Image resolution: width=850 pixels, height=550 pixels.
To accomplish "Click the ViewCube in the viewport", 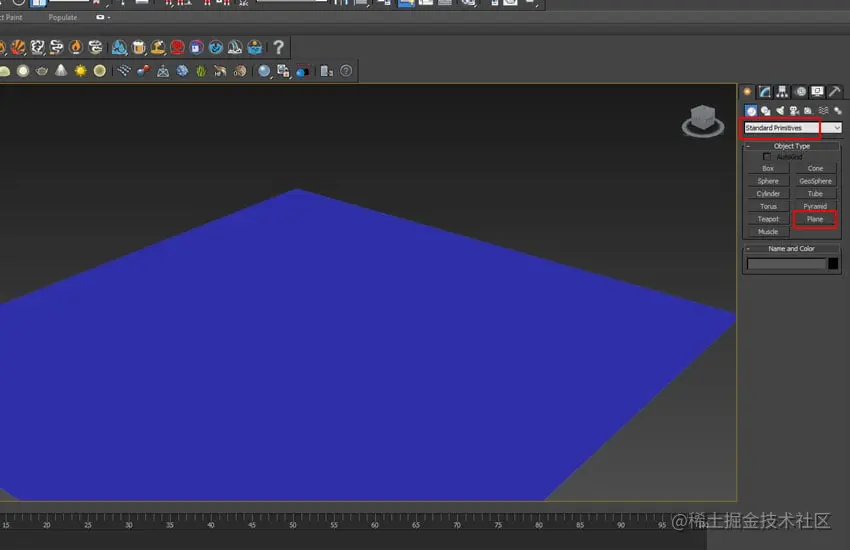I will pos(703,121).
